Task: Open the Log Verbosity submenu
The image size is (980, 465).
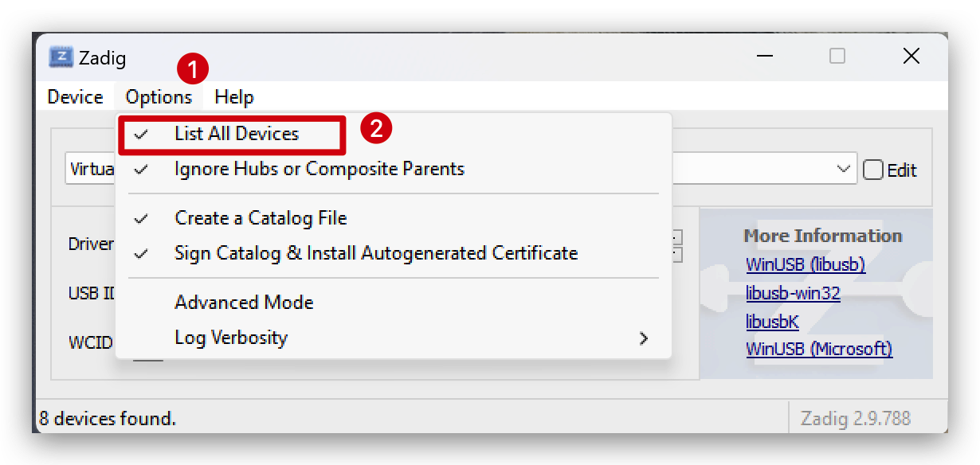Action: click(x=231, y=338)
